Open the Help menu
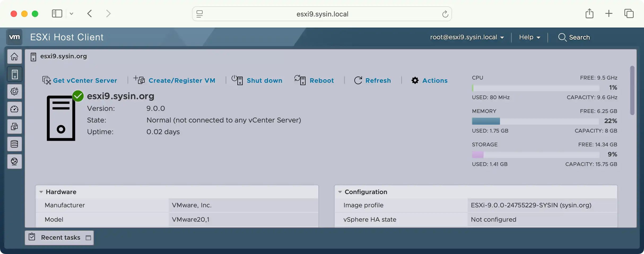The width and height of the screenshot is (644, 254). point(529,37)
